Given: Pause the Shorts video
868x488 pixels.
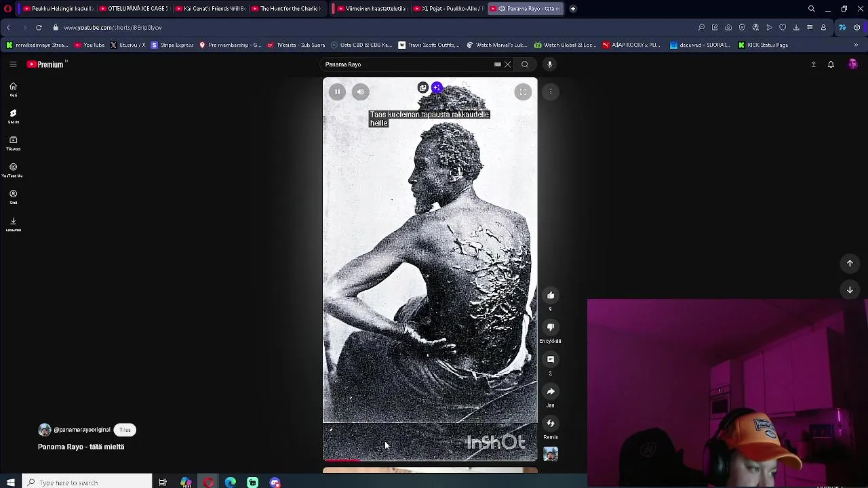Looking at the screenshot, I should click(x=337, y=91).
